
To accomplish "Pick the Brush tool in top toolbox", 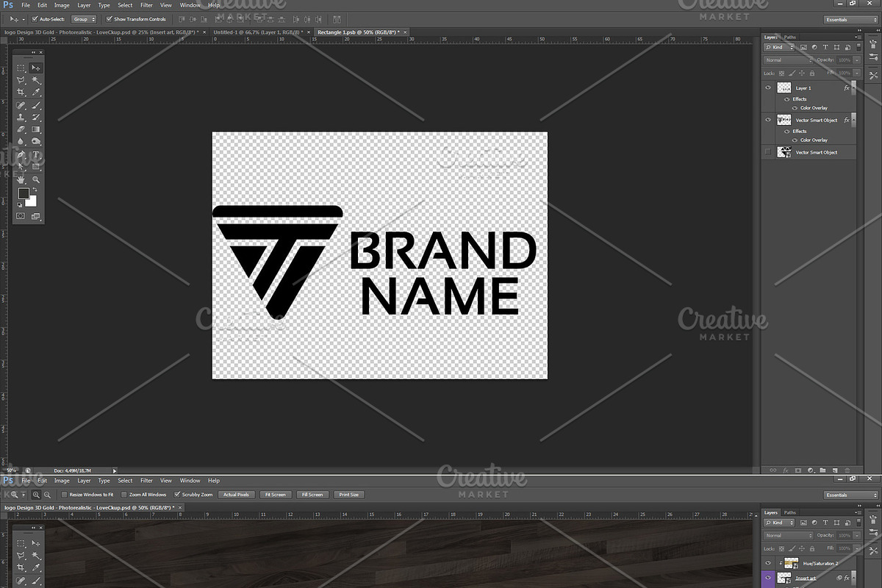I will click(35, 105).
